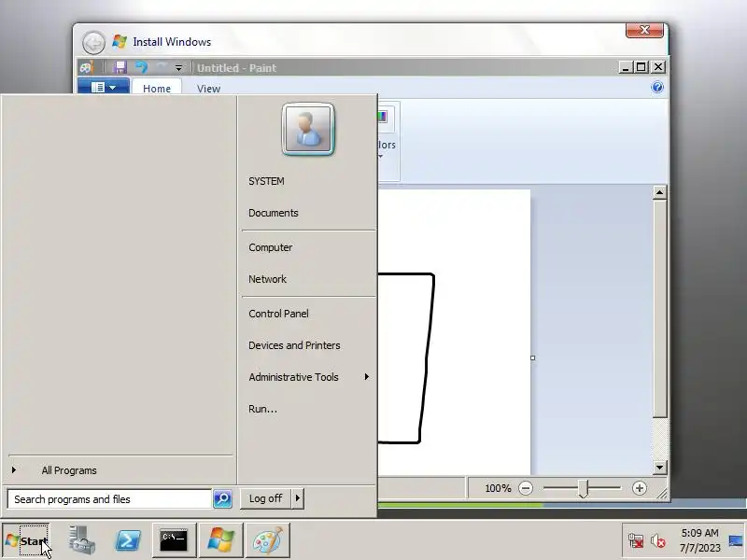Click vertical scrollbar up arrow in Paint
Viewport: 747px width, 560px height.
659,192
